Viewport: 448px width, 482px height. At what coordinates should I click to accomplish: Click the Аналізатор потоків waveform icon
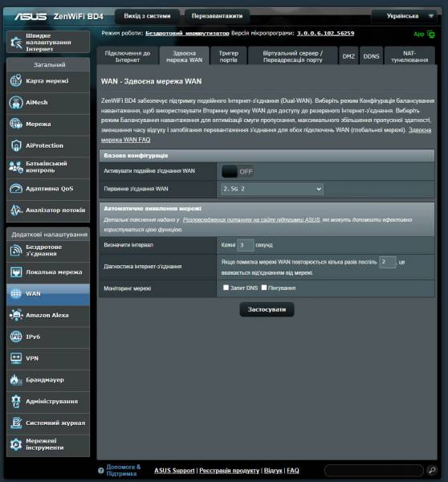[x=16, y=210]
